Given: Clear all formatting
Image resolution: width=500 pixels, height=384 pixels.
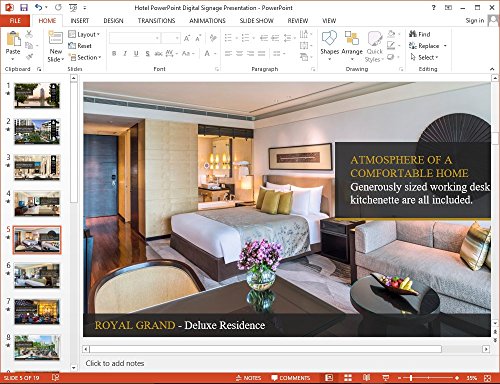Looking at the screenshot, I should coord(213,38).
